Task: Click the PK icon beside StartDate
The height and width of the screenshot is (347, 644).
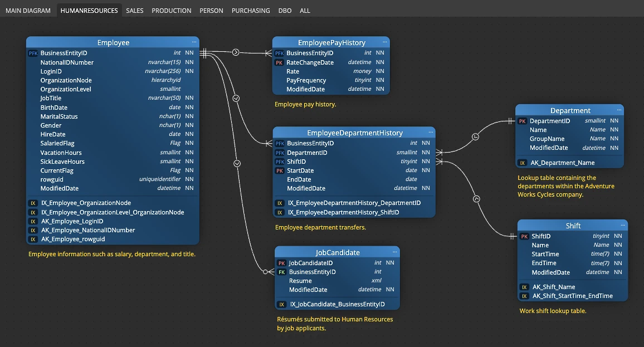Action: (x=280, y=170)
